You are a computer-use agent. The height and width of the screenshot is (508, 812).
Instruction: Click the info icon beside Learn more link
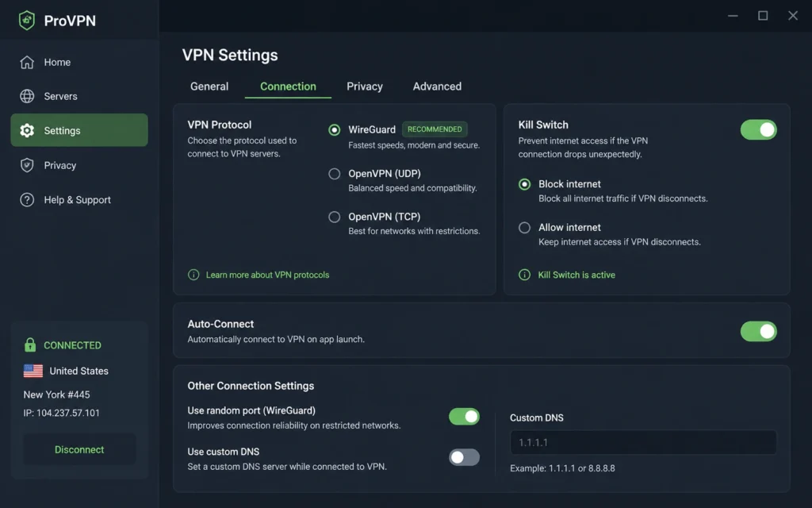coord(193,275)
